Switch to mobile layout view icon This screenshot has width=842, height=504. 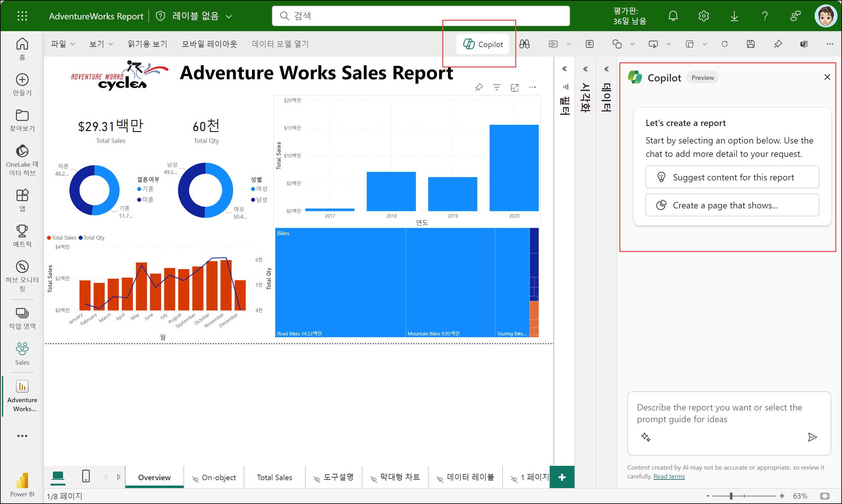[86, 476]
